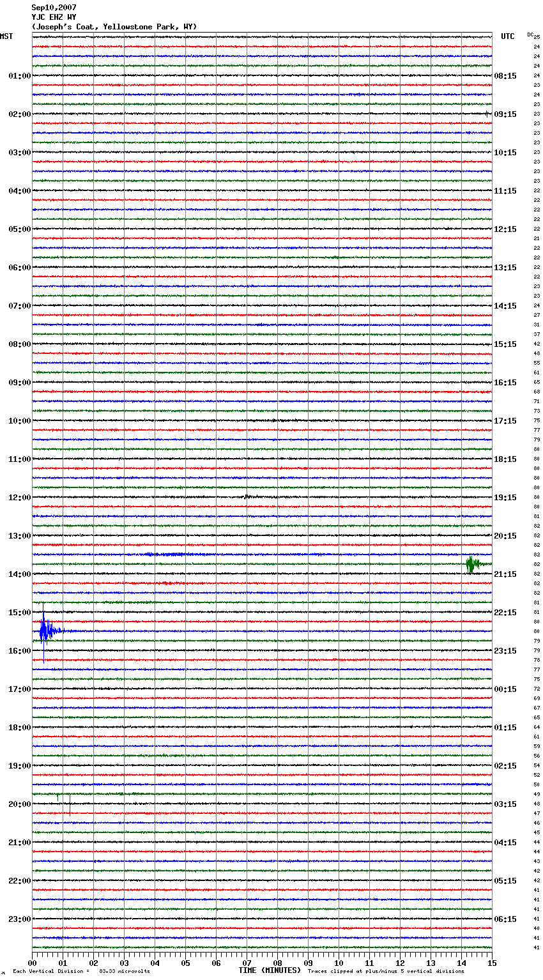543x980 pixels.
Task: Click the 14:15 UTC time label
Action: tap(505, 306)
